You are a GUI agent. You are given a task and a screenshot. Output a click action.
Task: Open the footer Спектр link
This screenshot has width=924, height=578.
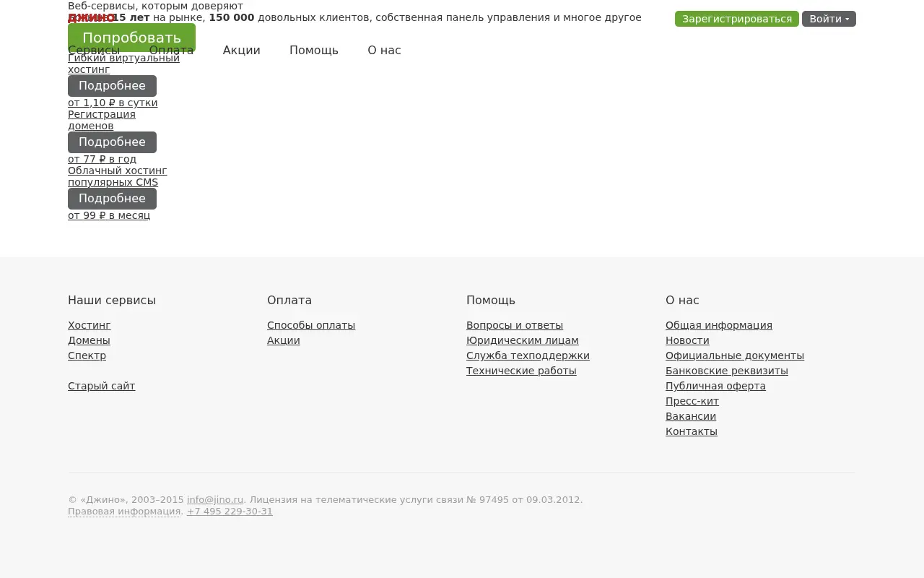87,355
